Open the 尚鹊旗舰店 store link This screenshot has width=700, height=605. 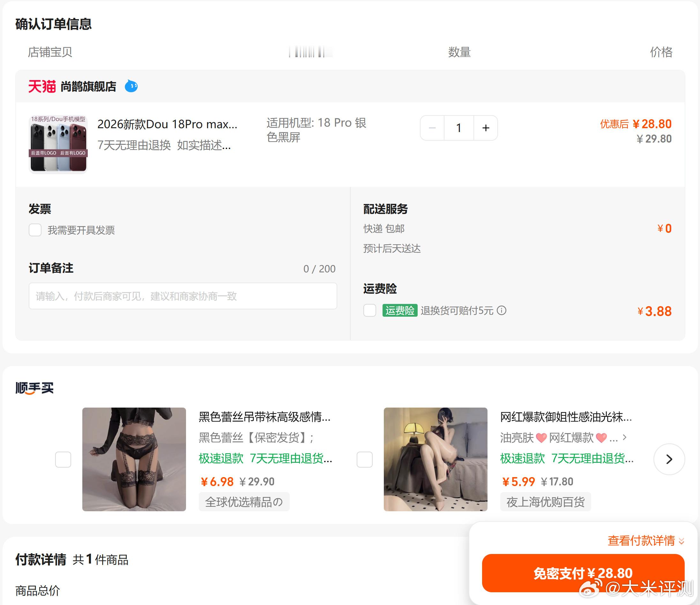(x=88, y=86)
